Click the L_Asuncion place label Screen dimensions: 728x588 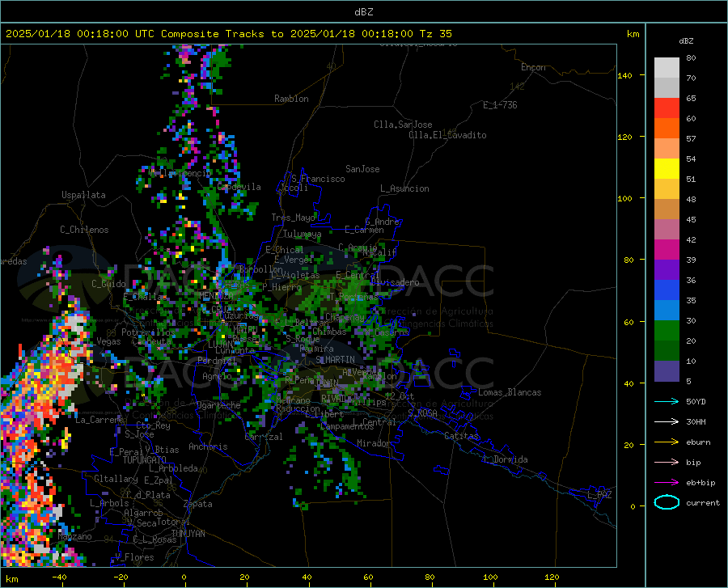(404, 188)
